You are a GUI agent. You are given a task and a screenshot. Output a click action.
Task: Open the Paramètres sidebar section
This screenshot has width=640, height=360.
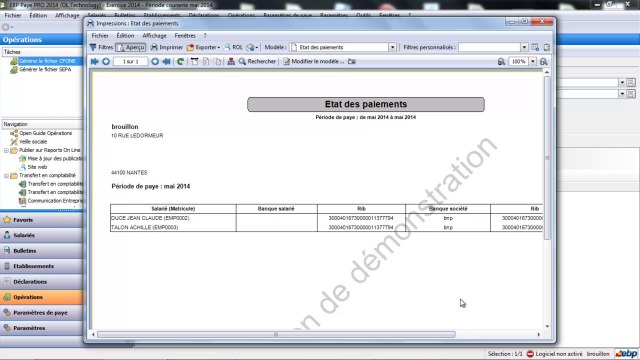(x=41, y=328)
